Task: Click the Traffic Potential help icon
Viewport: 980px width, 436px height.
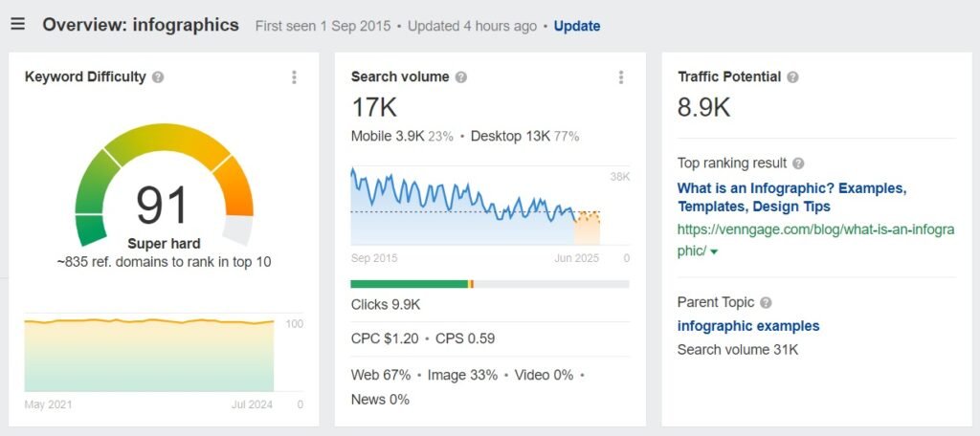Action: (793, 77)
